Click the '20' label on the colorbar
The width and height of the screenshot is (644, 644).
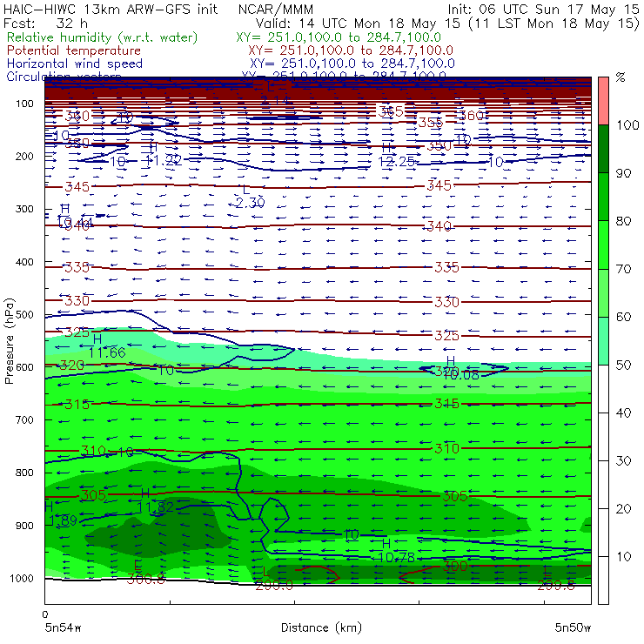tap(623, 508)
